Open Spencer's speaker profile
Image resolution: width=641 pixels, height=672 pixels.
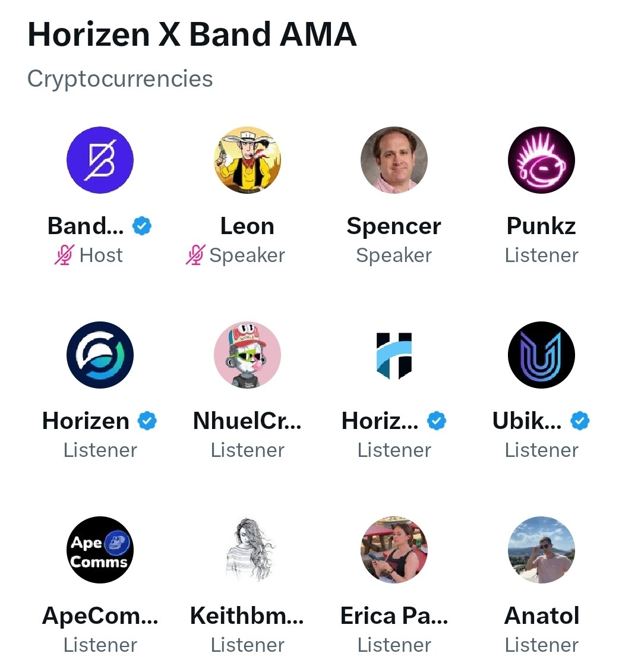(x=394, y=226)
